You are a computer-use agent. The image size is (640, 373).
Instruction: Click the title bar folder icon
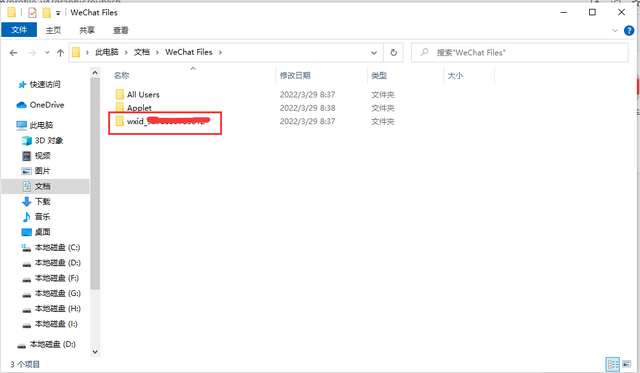point(11,13)
